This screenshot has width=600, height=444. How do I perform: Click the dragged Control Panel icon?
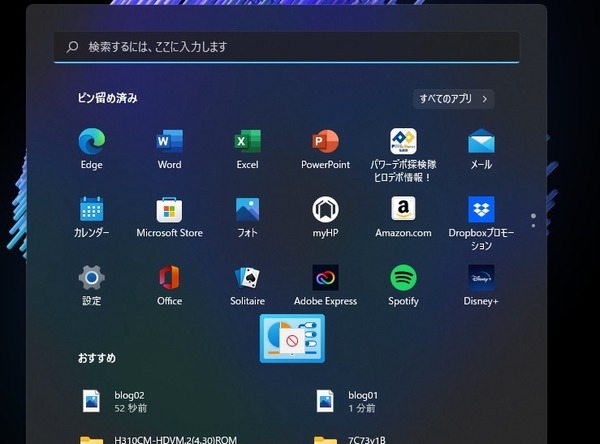coord(292,338)
